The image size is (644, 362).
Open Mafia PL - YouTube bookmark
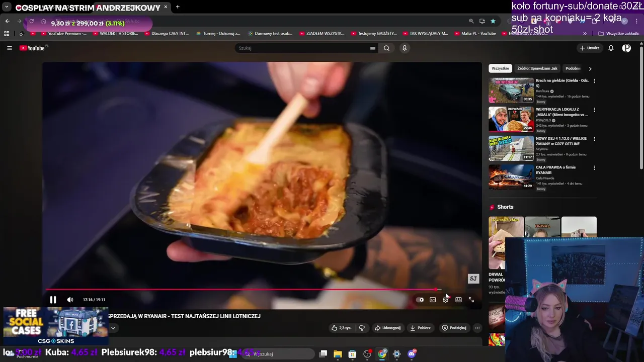click(474, 34)
